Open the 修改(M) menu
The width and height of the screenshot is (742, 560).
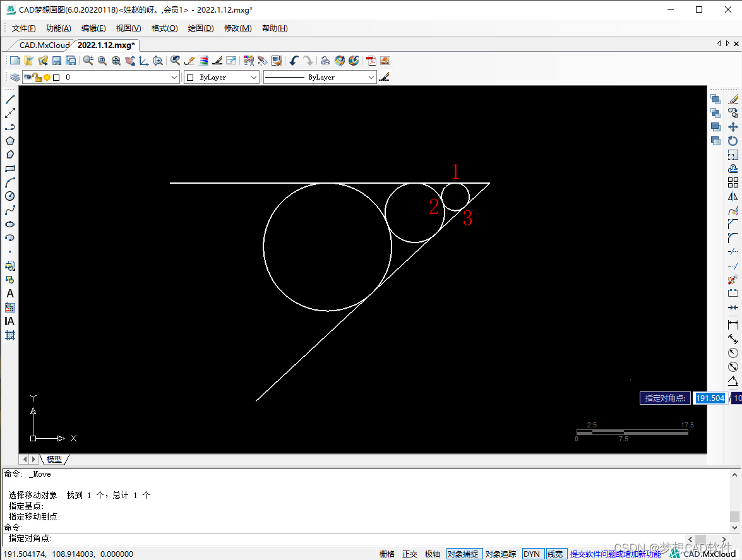pyautogui.click(x=237, y=28)
